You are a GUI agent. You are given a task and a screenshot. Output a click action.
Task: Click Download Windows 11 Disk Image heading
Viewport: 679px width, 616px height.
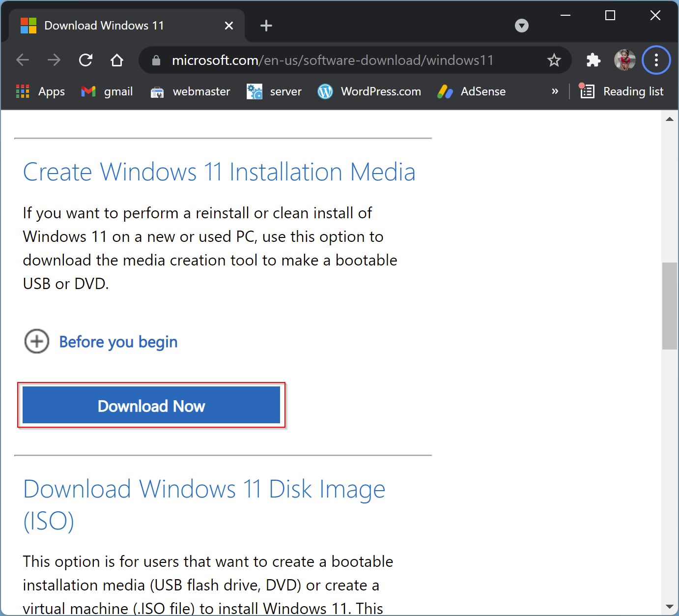204,505
